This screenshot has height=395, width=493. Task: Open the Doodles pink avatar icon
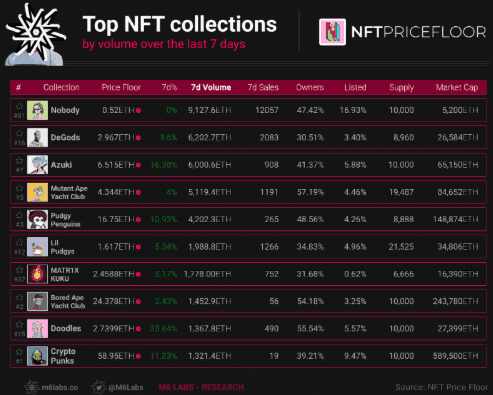coord(37,328)
